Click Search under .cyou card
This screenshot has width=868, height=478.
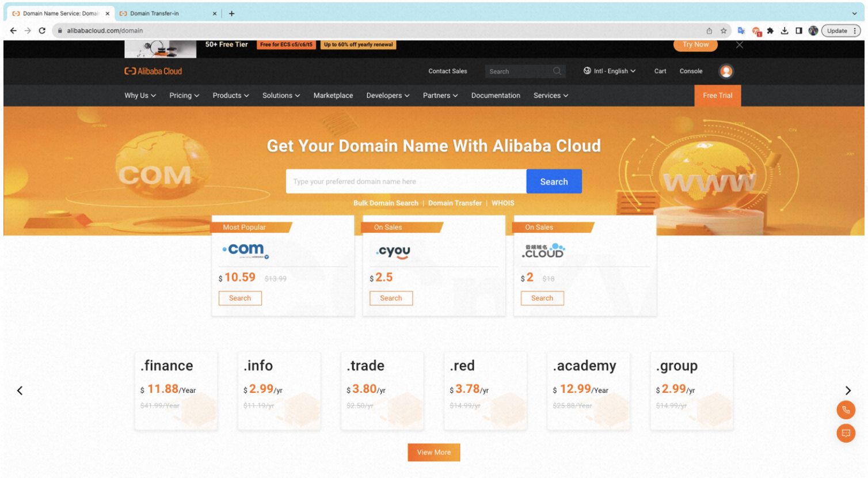[x=391, y=298]
